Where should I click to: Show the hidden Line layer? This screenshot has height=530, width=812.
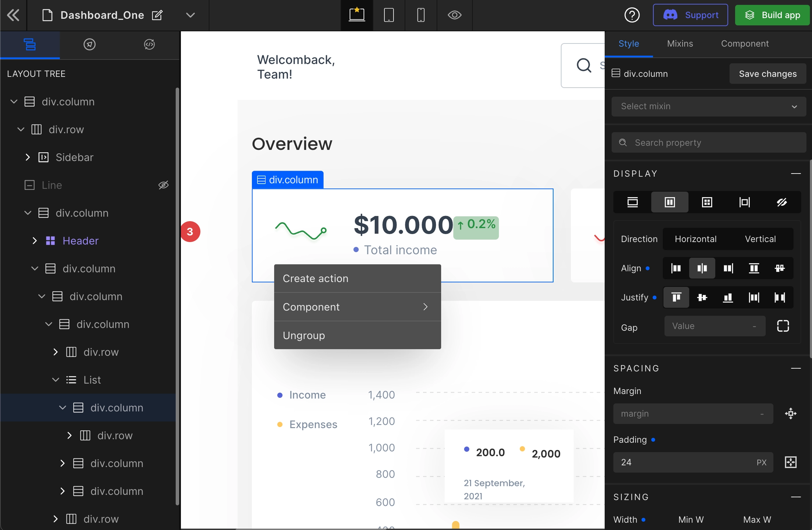tap(164, 185)
